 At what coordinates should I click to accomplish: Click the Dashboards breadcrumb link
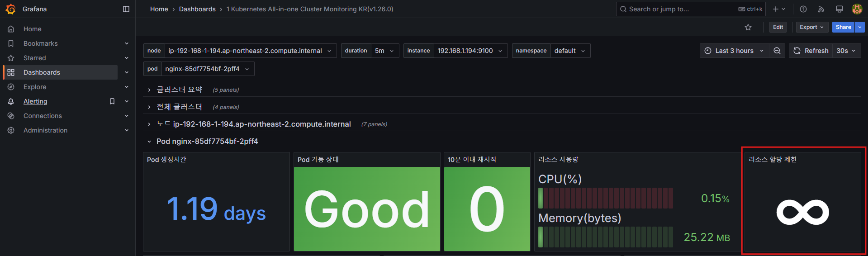(197, 9)
